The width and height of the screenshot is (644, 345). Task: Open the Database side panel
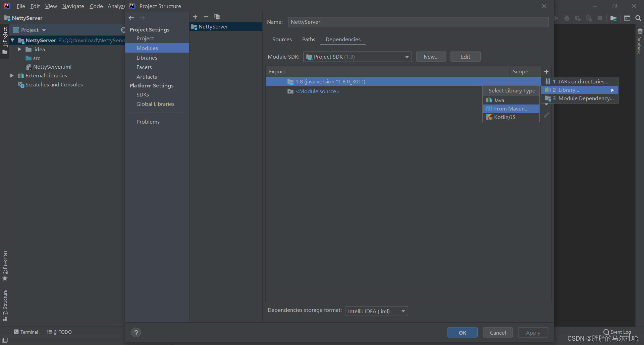[640, 41]
